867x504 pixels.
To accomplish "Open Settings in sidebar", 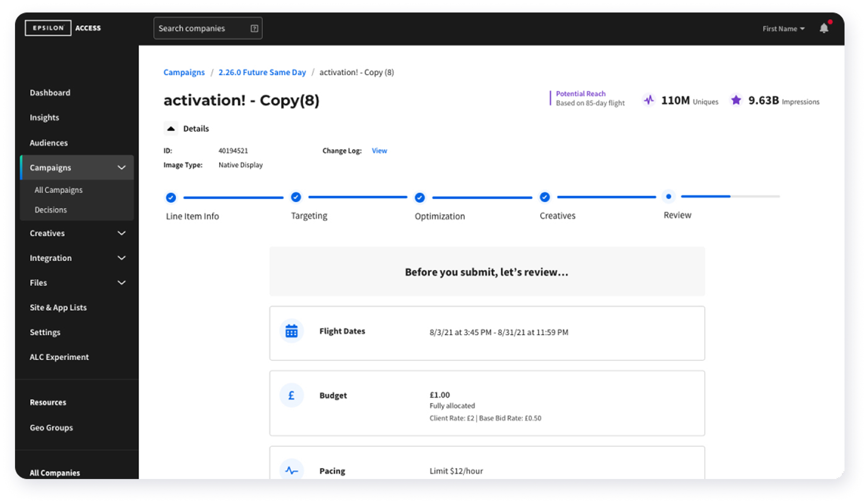I will (45, 332).
